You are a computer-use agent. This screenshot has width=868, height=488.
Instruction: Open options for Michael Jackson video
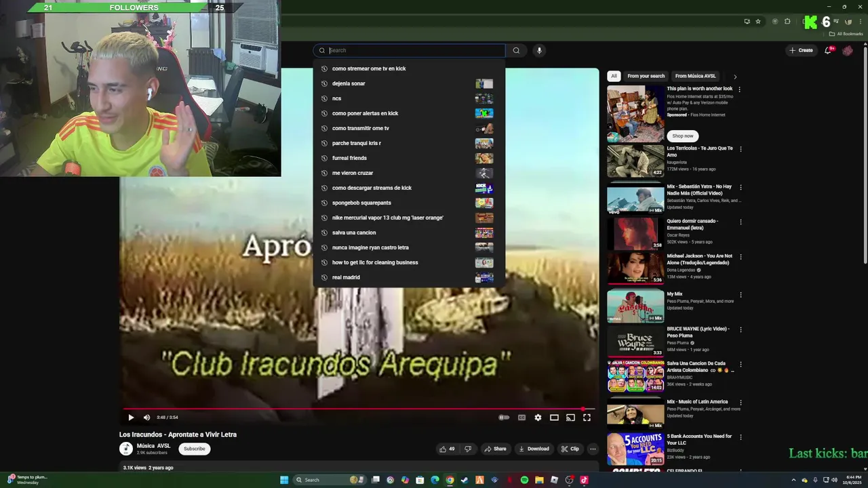pyautogui.click(x=741, y=257)
